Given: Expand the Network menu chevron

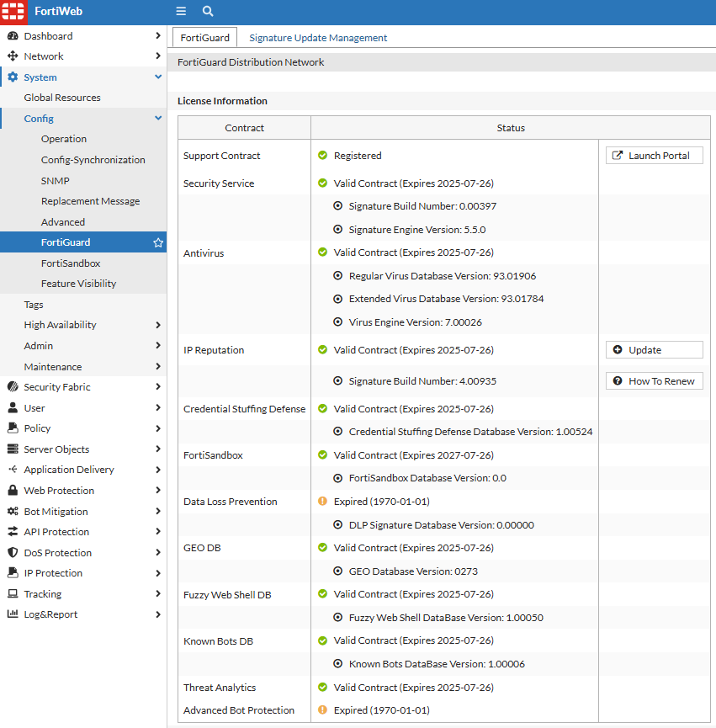Looking at the screenshot, I should [x=158, y=56].
